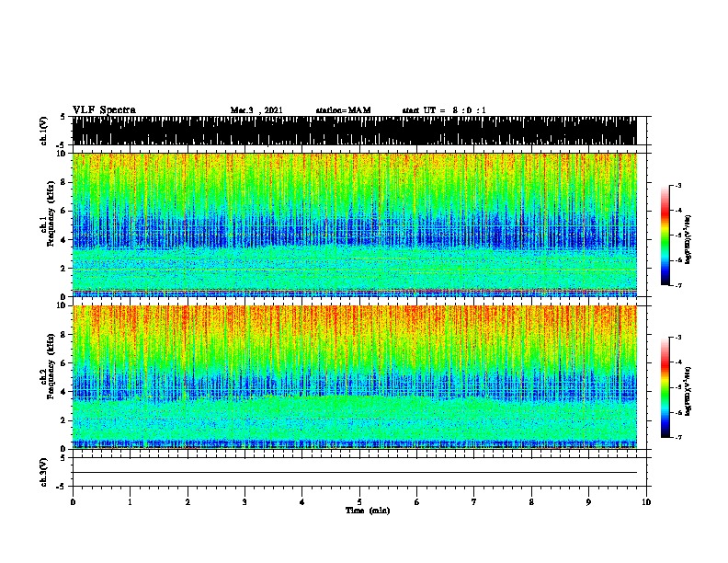The image size is (728, 563).
Task: Click the time axis tick label '7'
Action: pyautogui.click(x=474, y=501)
